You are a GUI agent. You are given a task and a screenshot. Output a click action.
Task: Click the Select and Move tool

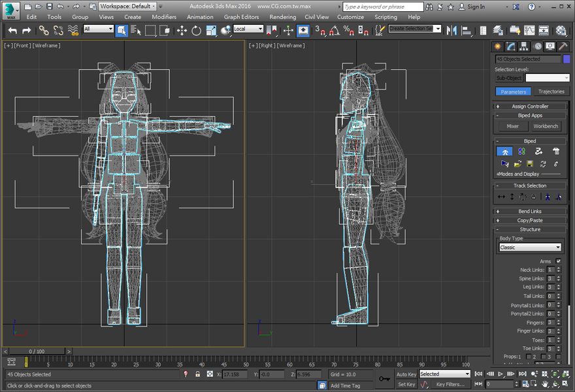coord(182,30)
